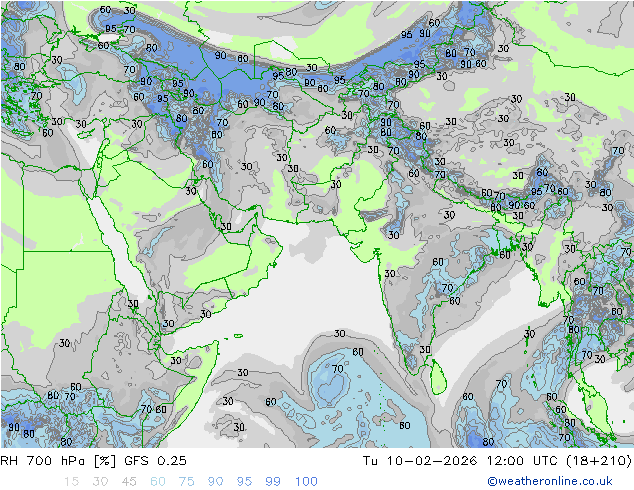This screenshot has height=490, width=634.
Task: Click the ©weatheronline.co.uk copyright link
Action: coord(550,481)
